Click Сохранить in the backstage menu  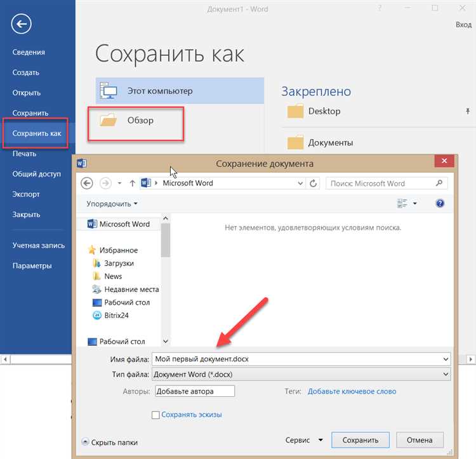[x=30, y=113]
